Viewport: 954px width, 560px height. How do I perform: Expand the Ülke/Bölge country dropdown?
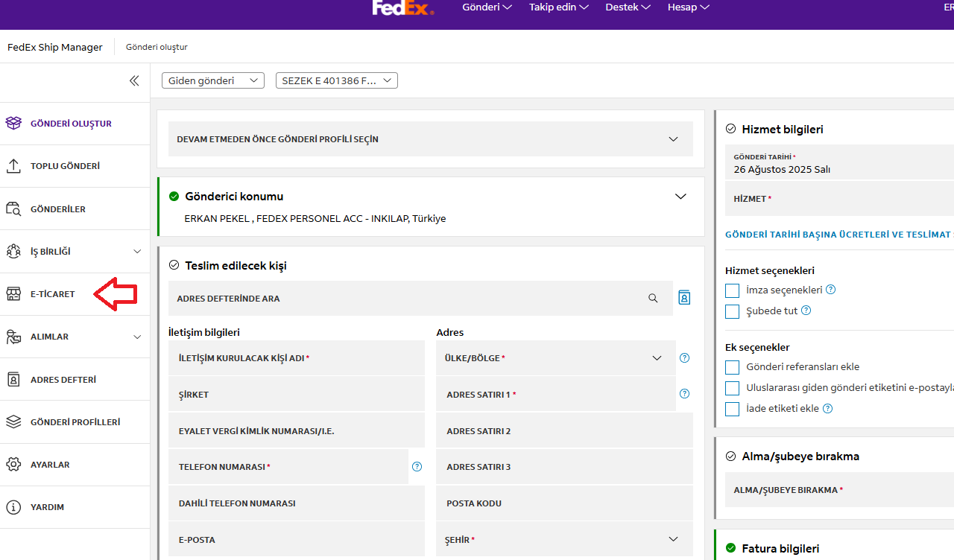click(657, 358)
